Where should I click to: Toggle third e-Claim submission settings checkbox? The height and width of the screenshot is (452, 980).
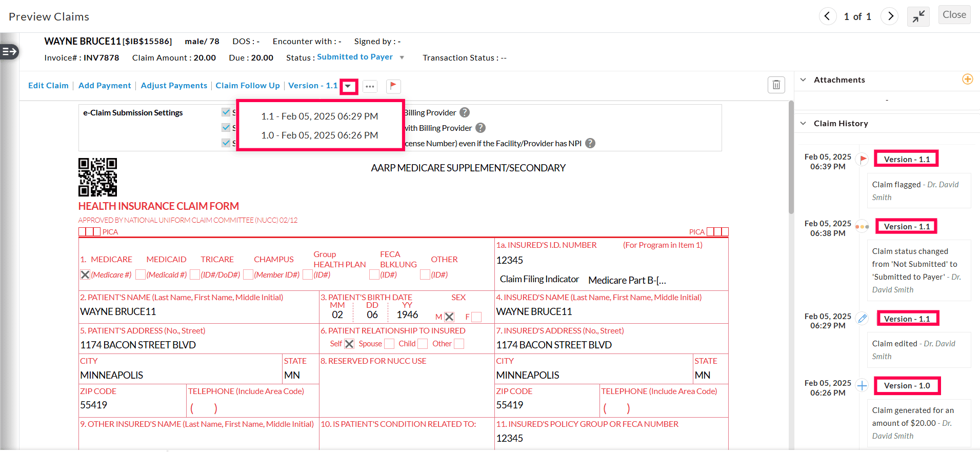pos(226,143)
